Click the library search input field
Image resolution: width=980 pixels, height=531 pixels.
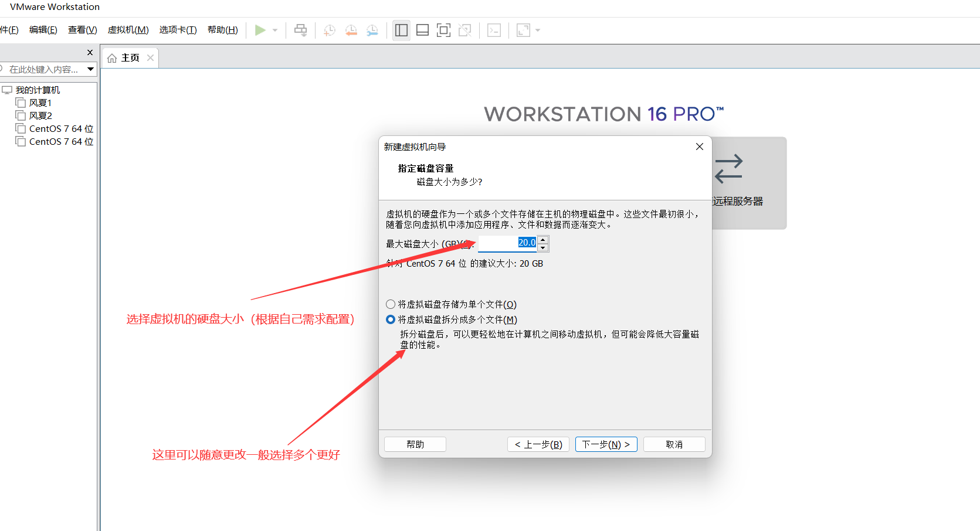pos(43,69)
